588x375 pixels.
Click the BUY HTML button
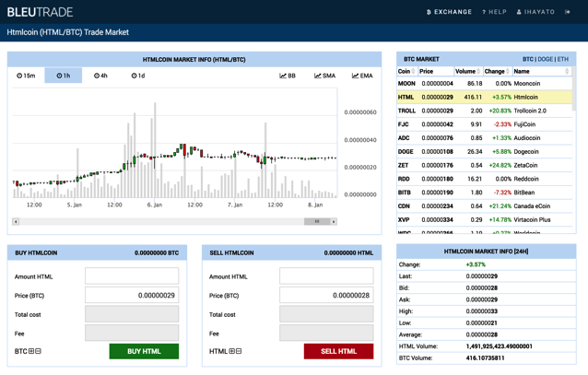pyautogui.click(x=144, y=351)
